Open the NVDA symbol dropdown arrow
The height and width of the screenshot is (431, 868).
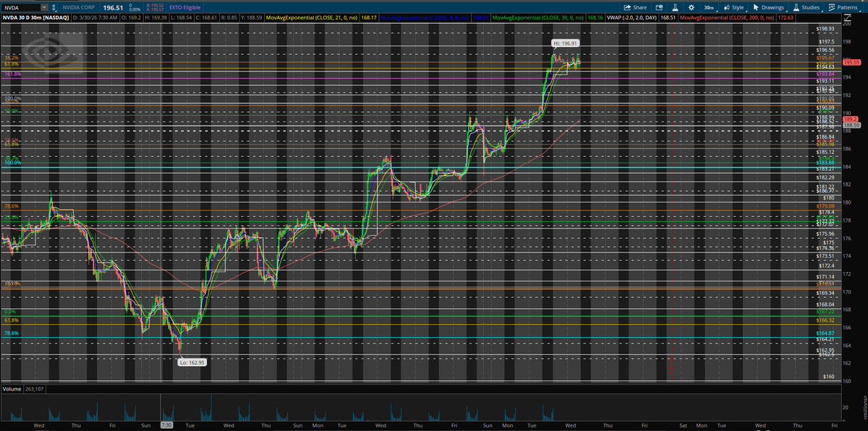pyautogui.click(x=45, y=7)
